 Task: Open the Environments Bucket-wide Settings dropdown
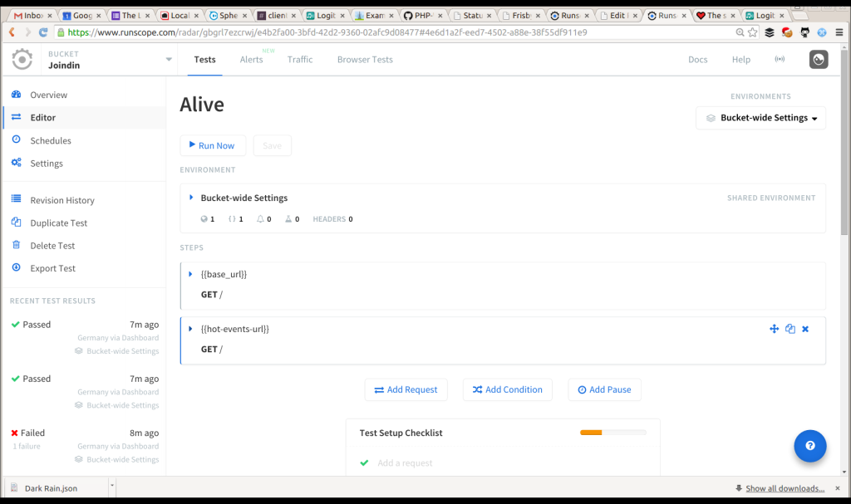760,118
